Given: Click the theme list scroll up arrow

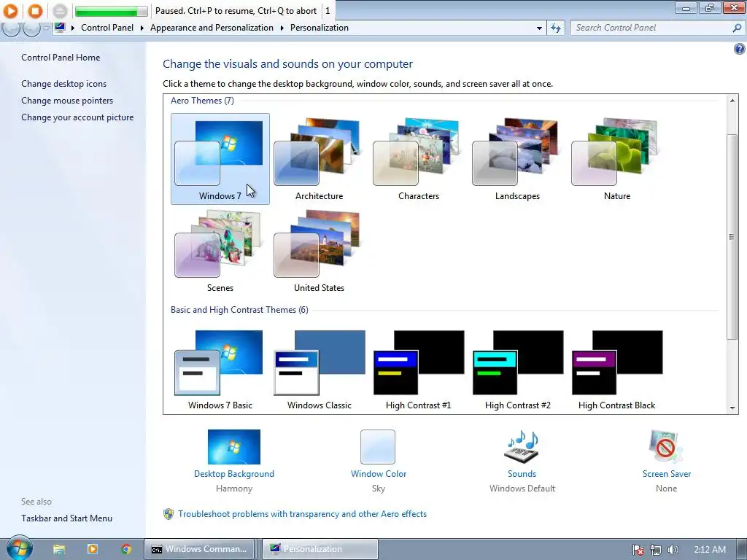Looking at the screenshot, I should [732, 101].
